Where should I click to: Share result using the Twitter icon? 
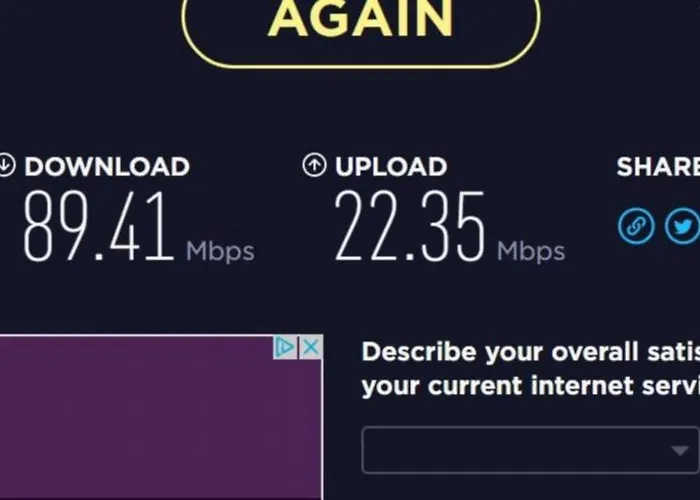(683, 226)
